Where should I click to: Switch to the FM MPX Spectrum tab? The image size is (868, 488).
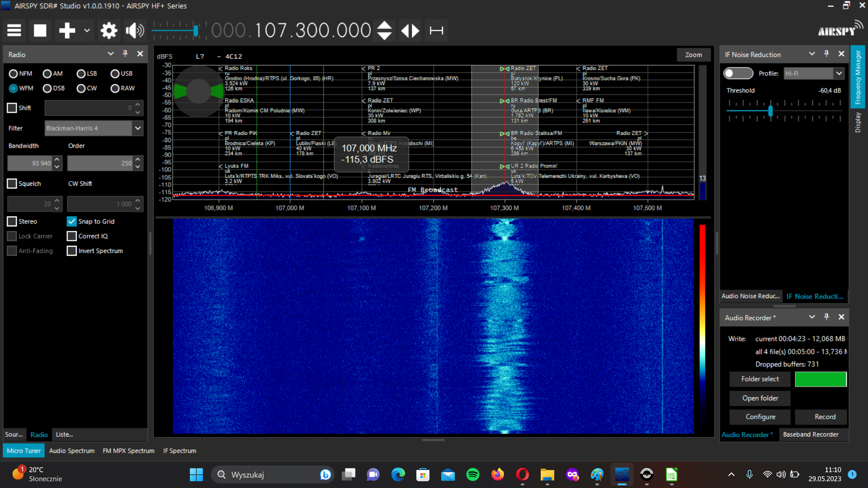[128, 450]
